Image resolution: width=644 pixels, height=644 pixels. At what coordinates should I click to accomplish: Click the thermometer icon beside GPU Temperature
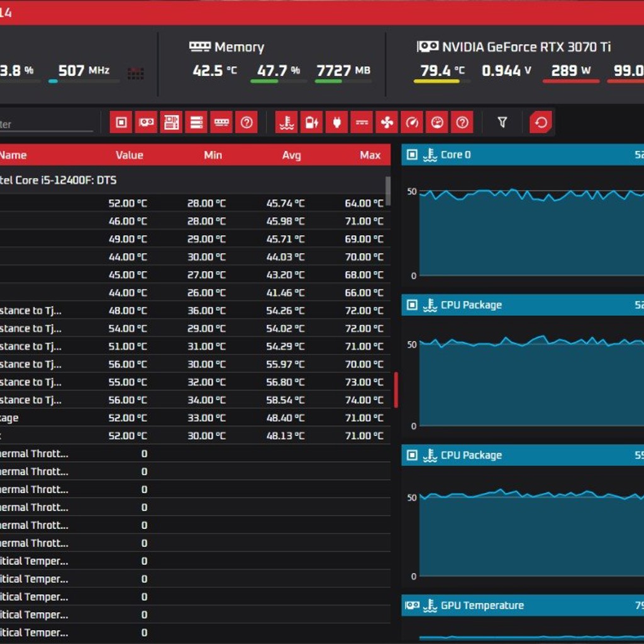pyautogui.click(x=430, y=606)
